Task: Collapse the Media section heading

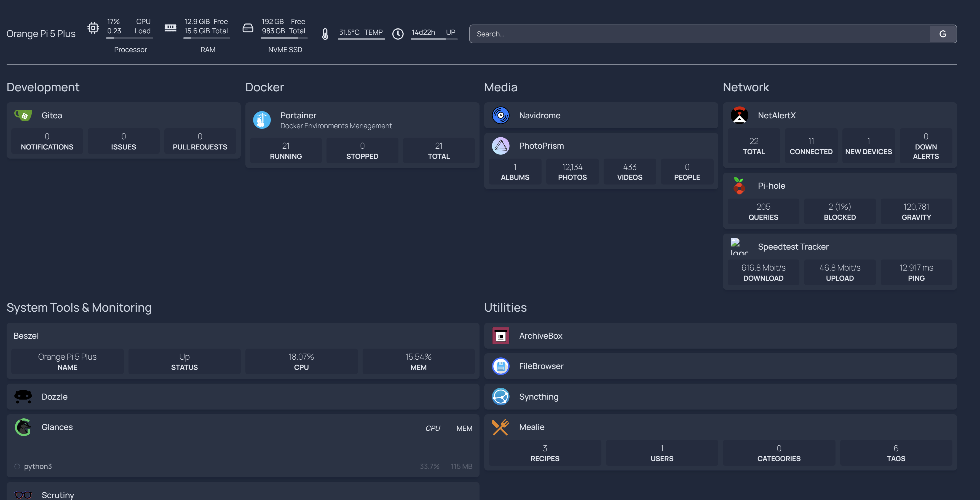Action: [501, 87]
